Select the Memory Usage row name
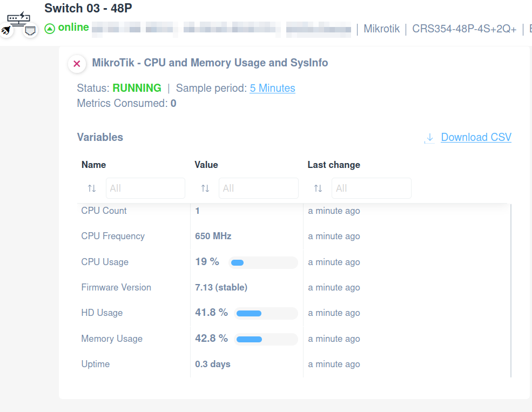The height and width of the screenshot is (412, 532). (112, 339)
